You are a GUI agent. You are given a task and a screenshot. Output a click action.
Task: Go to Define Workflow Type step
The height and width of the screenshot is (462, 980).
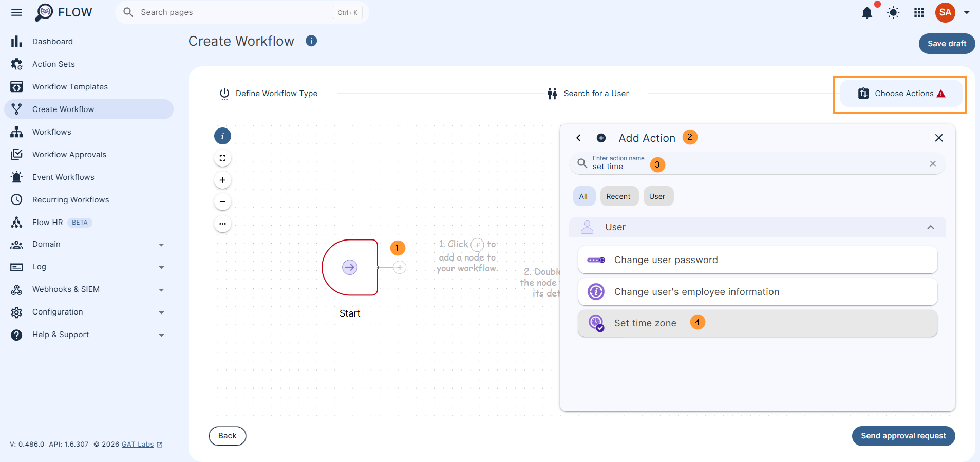tap(268, 94)
